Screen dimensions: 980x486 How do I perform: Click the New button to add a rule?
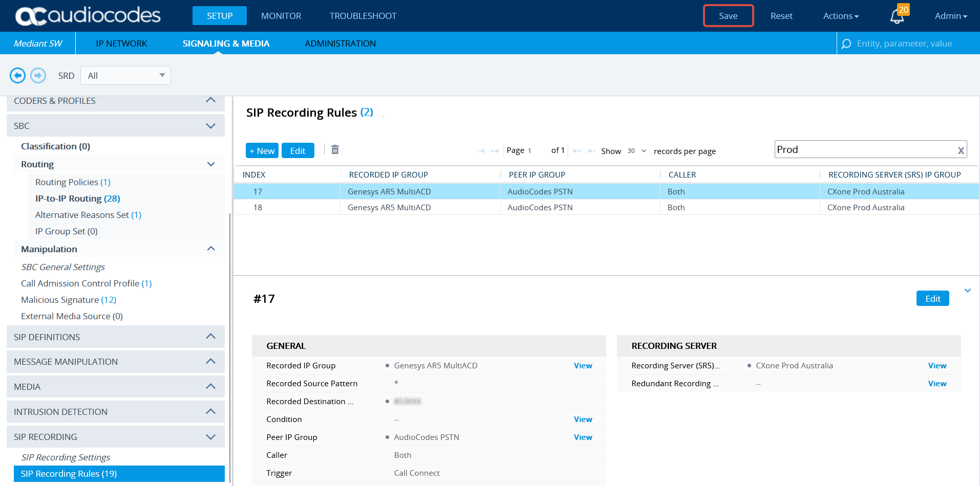[262, 151]
